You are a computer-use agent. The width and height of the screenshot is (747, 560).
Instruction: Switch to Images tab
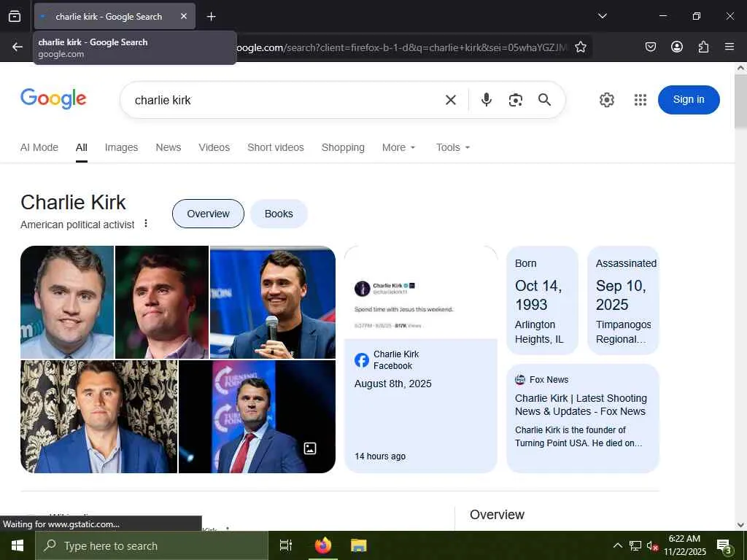(122, 147)
